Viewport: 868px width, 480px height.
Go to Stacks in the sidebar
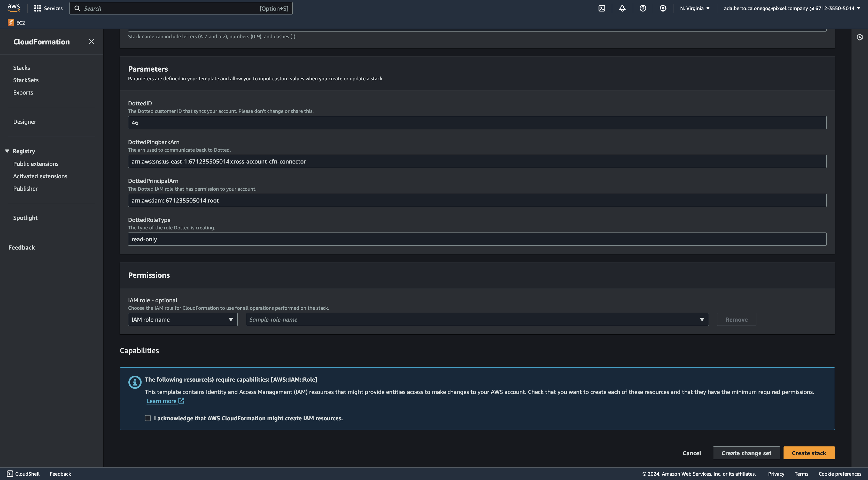pos(21,68)
